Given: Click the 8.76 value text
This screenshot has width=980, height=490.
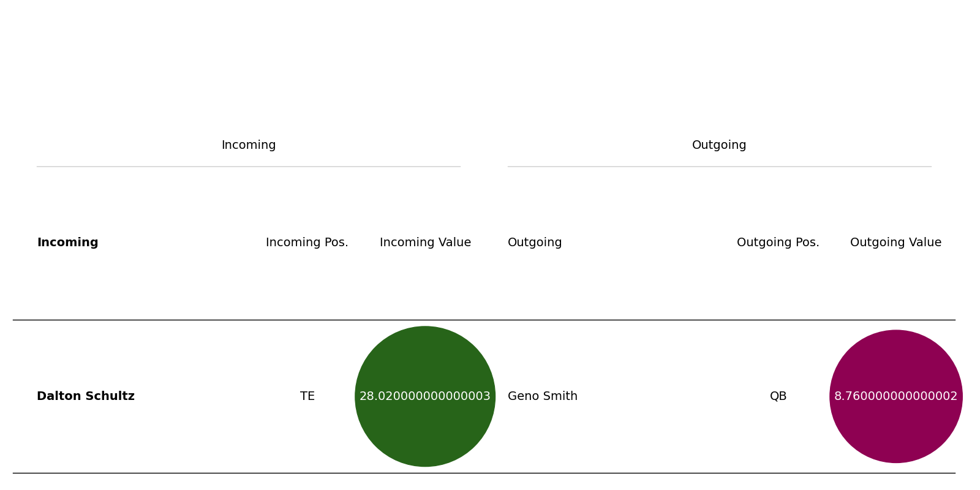Looking at the screenshot, I should [896, 396].
